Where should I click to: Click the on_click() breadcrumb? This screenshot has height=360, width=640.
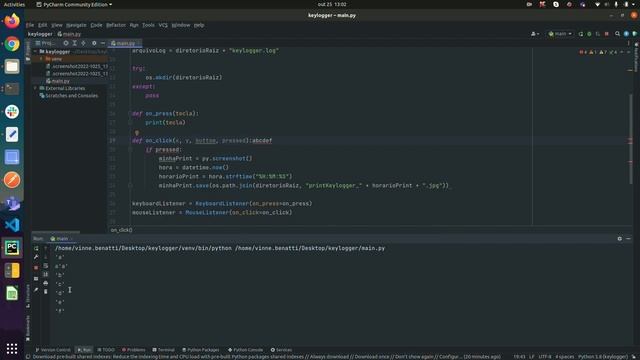[121, 230]
